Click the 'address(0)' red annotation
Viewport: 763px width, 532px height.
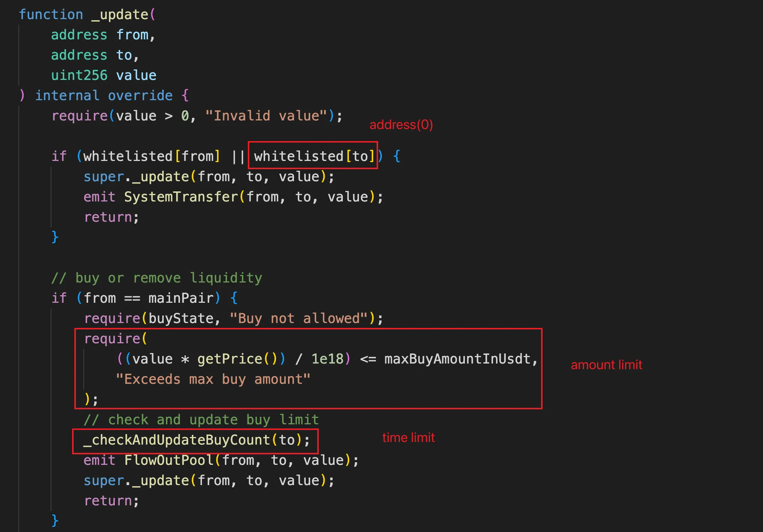(401, 125)
